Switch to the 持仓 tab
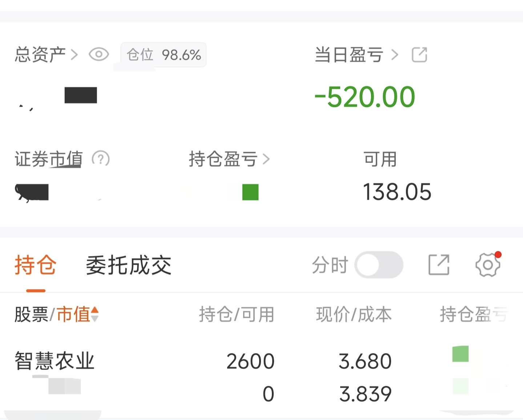 pos(35,265)
